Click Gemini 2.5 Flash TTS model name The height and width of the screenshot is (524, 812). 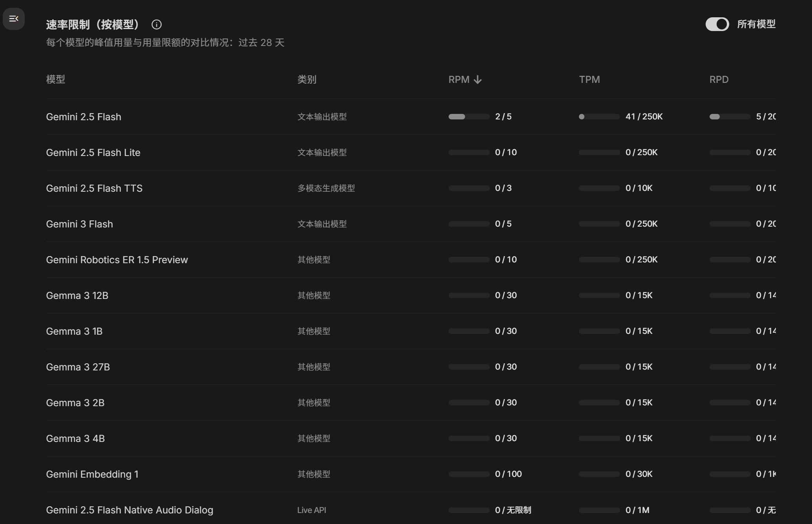[x=94, y=188]
